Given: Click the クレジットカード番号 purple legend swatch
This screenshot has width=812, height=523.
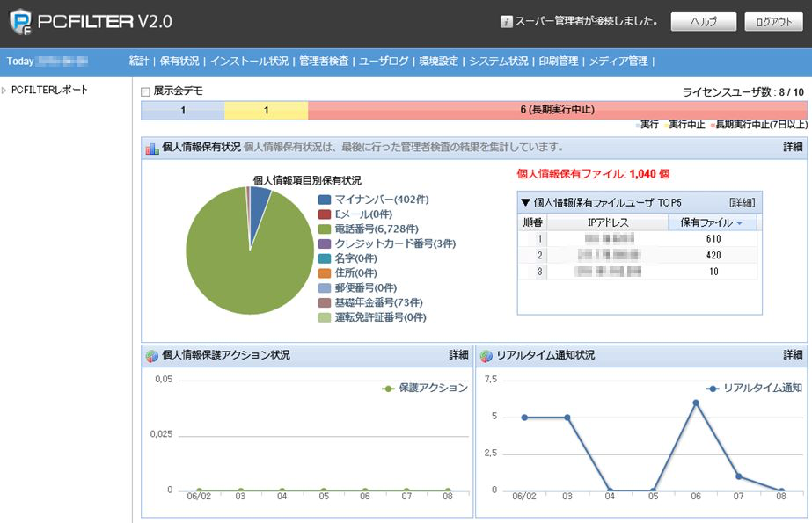Looking at the screenshot, I should [x=324, y=243].
